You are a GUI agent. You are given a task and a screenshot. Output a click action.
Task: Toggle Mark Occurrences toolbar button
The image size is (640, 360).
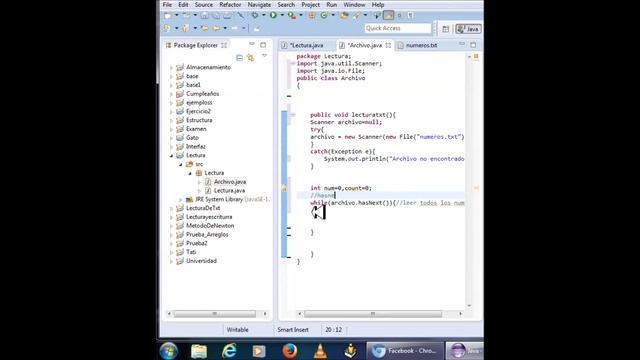[389, 16]
